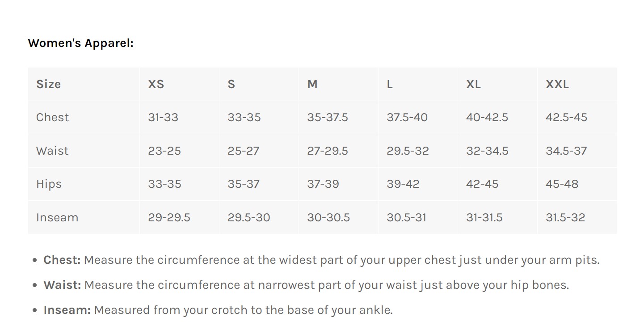Image resolution: width=644 pixels, height=334 pixels.
Task: Select the XS column header
Action: pyautogui.click(x=156, y=84)
